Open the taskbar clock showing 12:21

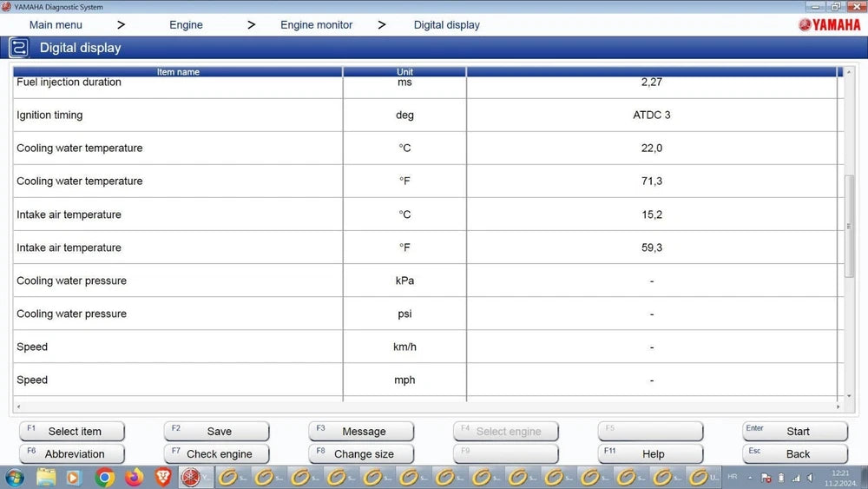pyautogui.click(x=840, y=478)
